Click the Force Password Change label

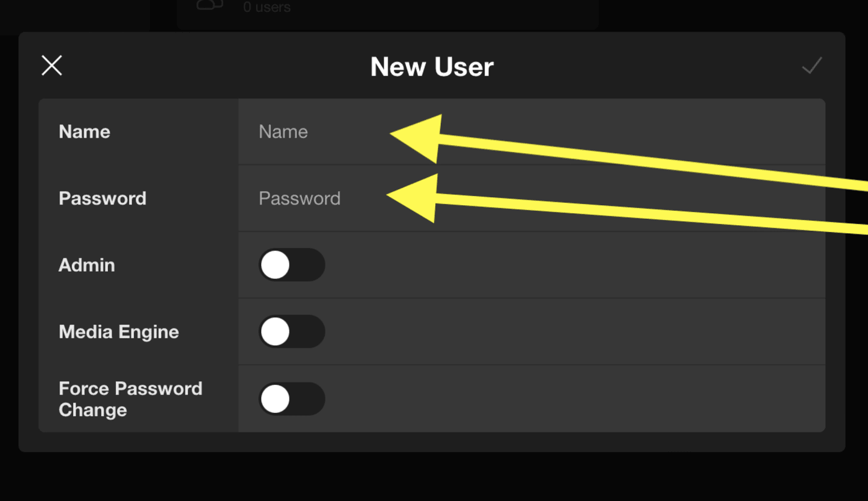pyautogui.click(x=130, y=399)
